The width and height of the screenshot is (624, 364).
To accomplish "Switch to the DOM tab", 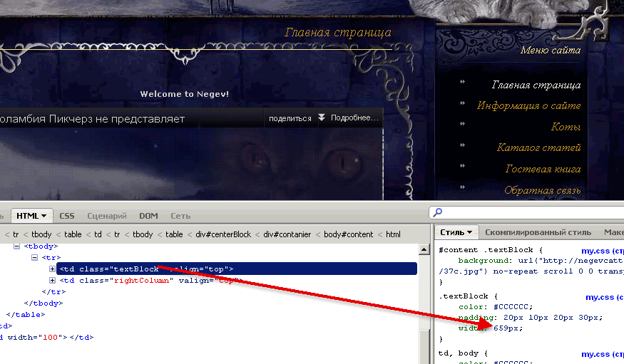I will coord(148,216).
